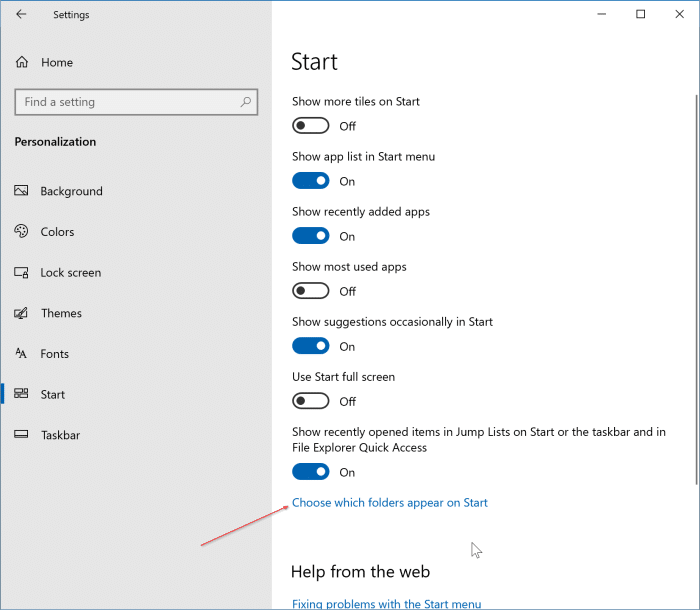Select Themes in the sidebar

pyautogui.click(x=61, y=313)
